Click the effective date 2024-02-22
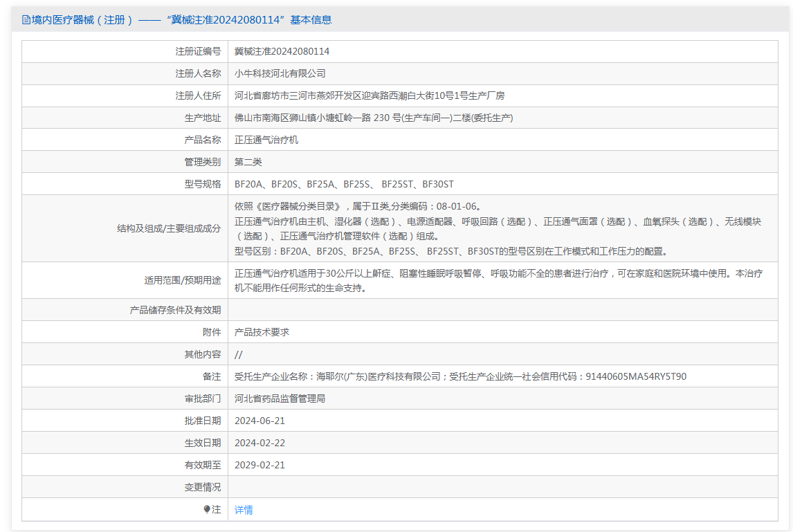Viewport: 793px width, 532px height. point(259,443)
